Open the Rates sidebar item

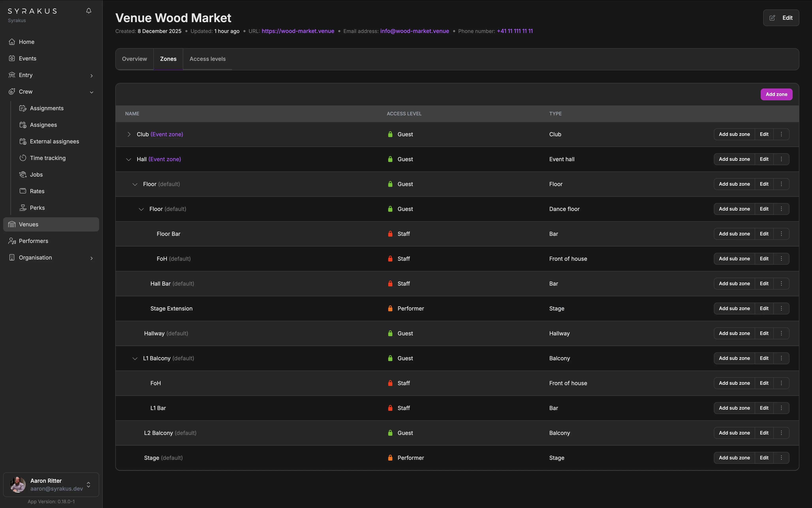[x=37, y=191]
